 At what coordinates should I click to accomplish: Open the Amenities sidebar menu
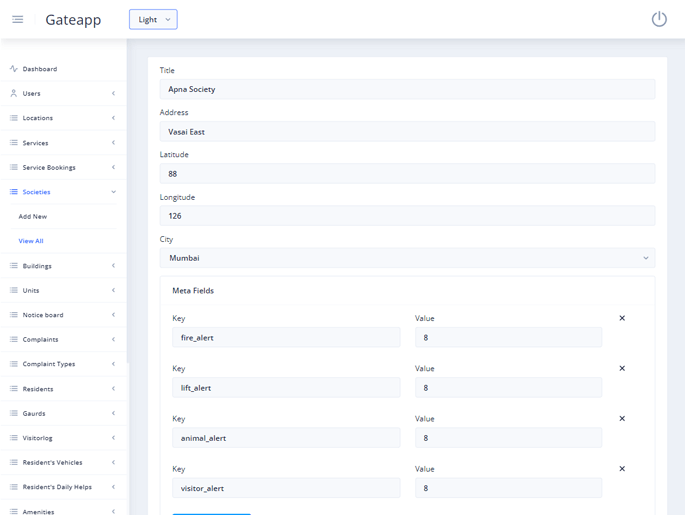[64, 509]
